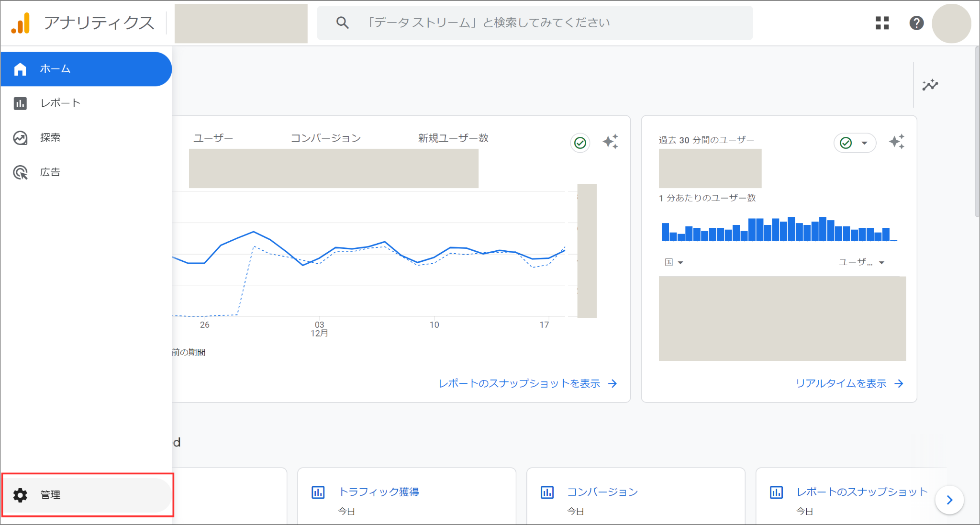Click the コンバージョン card report icon
This screenshot has height=525, width=980.
(547, 492)
